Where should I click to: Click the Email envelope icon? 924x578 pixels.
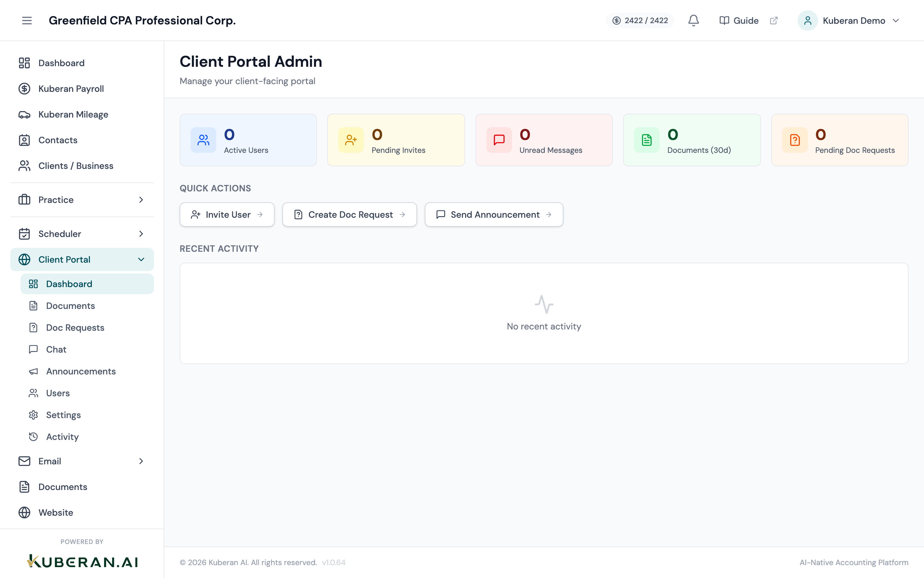click(24, 461)
